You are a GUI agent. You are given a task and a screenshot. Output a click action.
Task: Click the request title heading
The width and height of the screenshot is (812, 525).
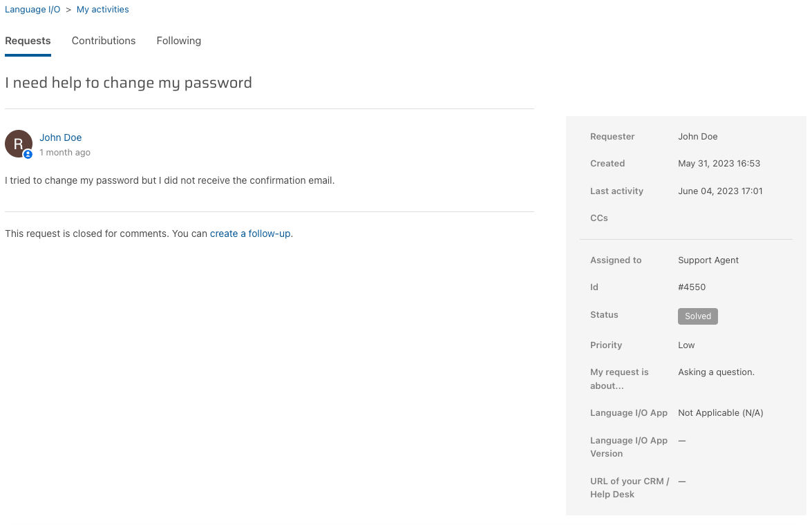click(x=129, y=83)
